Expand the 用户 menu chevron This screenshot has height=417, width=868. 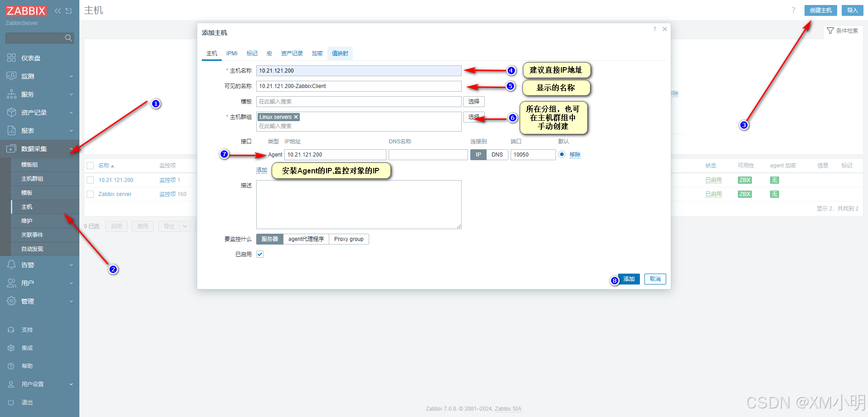click(x=71, y=283)
